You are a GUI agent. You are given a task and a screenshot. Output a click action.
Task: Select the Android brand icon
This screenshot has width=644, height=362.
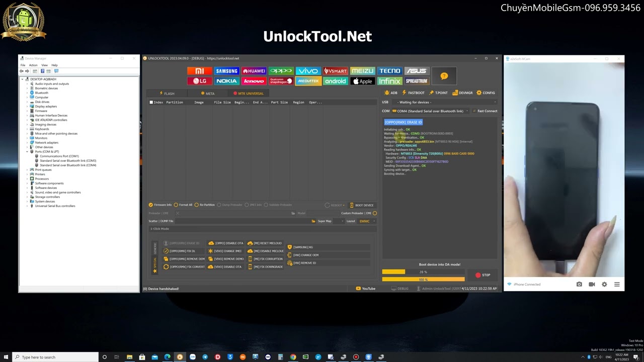pyautogui.click(x=335, y=81)
